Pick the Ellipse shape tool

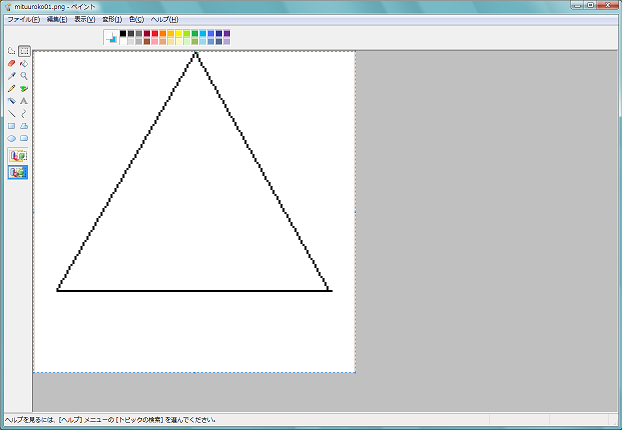click(x=11, y=138)
